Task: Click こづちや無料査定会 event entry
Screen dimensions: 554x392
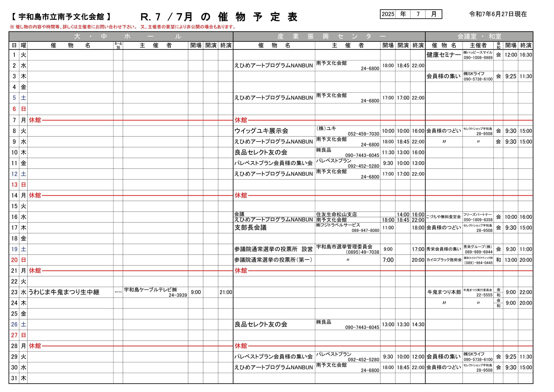Action: (x=443, y=217)
